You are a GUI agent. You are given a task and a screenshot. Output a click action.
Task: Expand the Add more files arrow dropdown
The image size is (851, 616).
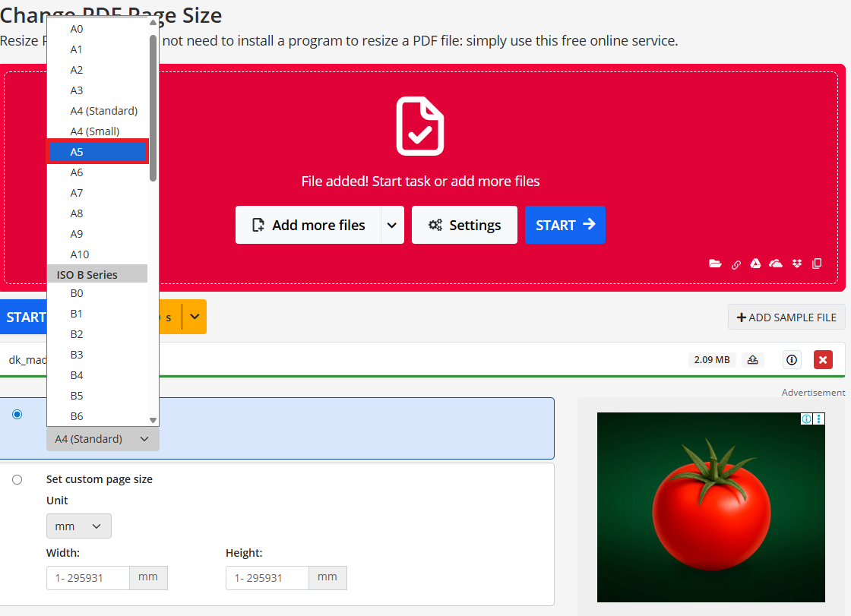click(x=392, y=225)
